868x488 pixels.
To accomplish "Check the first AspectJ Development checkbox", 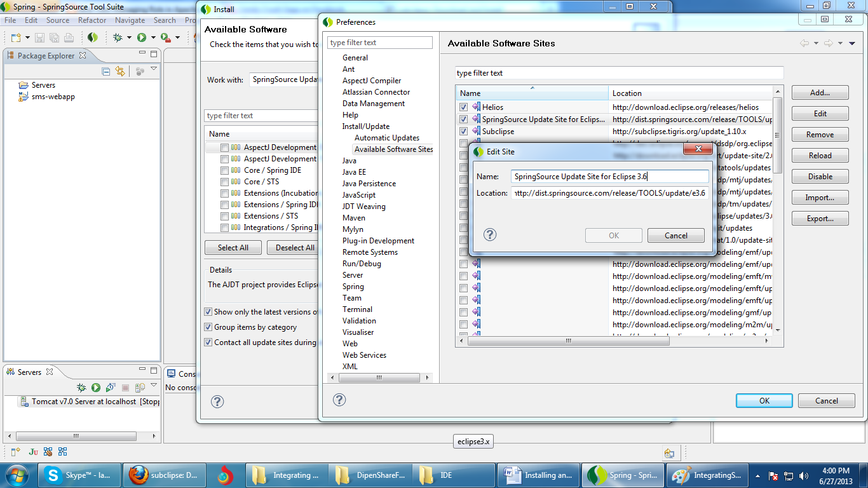I will point(225,147).
